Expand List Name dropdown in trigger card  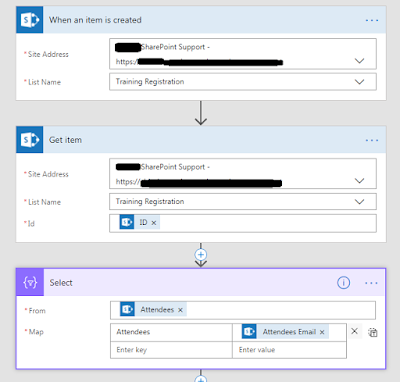(x=359, y=82)
